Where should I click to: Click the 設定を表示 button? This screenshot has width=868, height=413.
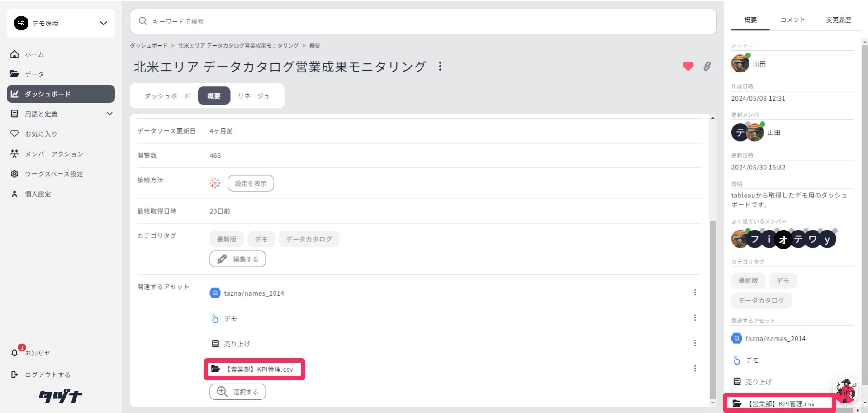point(251,183)
